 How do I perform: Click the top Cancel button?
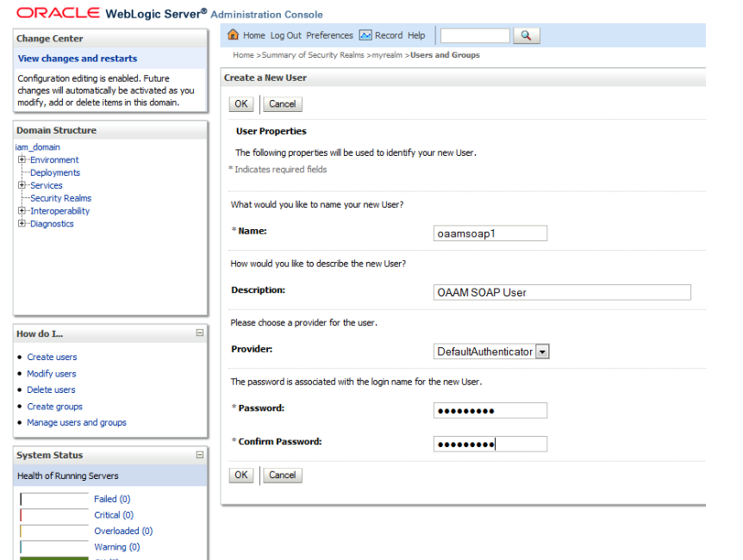tap(283, 104)
